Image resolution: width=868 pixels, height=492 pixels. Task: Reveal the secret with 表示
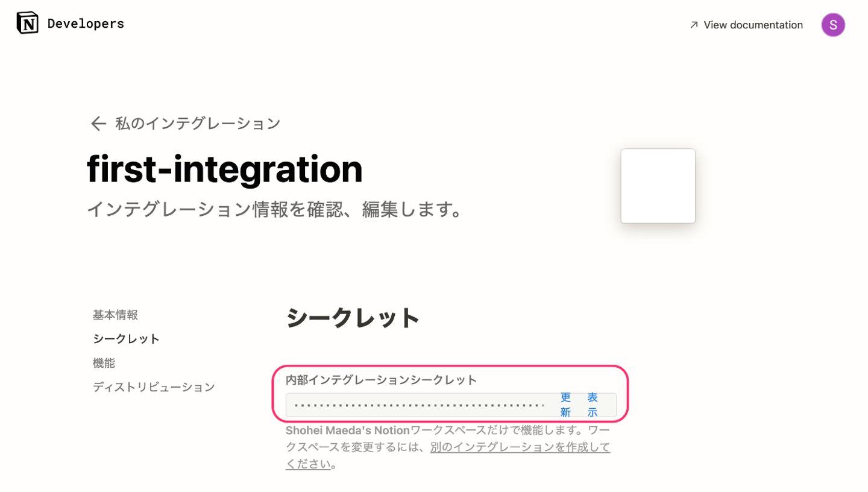(x=593, y=405)
